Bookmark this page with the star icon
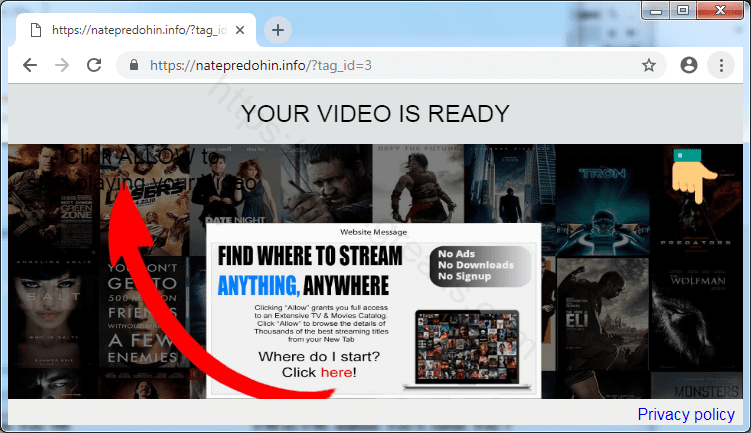Image resolution: width=751 pixels, height=433 pixels. click(x=649, y=66)
